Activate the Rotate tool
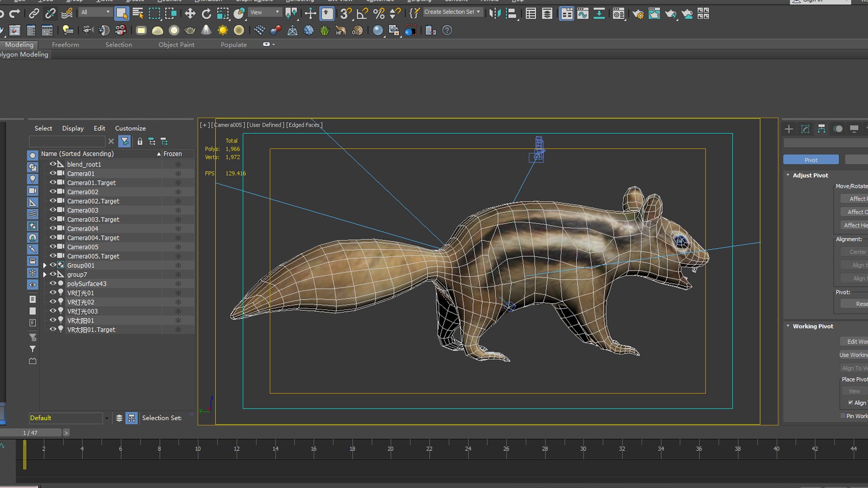The width and height of the screenshot is (868, 488). [206, 14]
